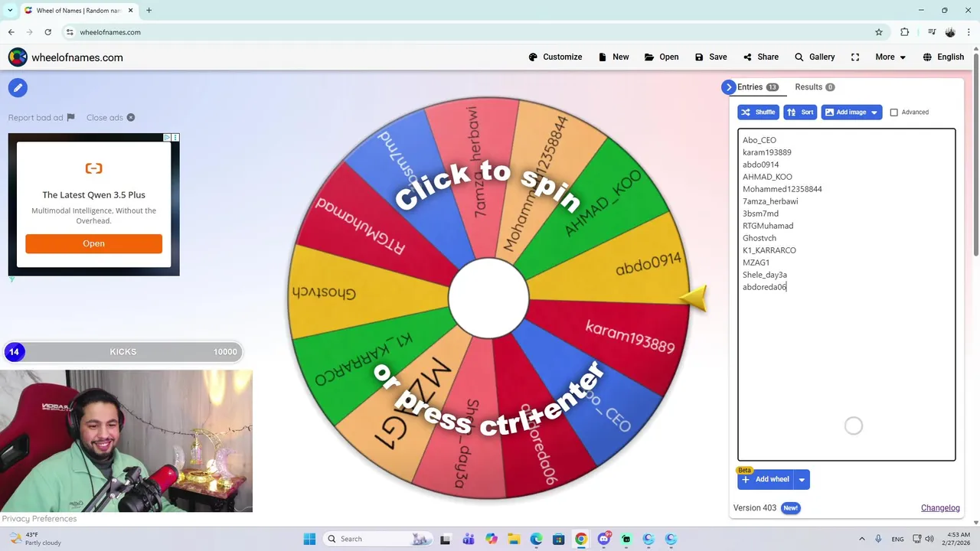Viewport: 980px width, 551px height.
Task: Click the Microsoft Teams taskbar icon
Action: [x=469, y=539]
